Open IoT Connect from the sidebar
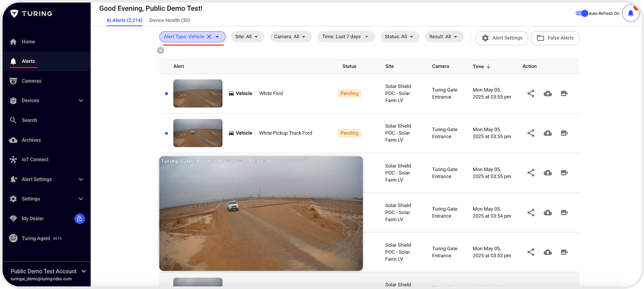Viewport: 644px width, 289px height. tap(35, 159)
